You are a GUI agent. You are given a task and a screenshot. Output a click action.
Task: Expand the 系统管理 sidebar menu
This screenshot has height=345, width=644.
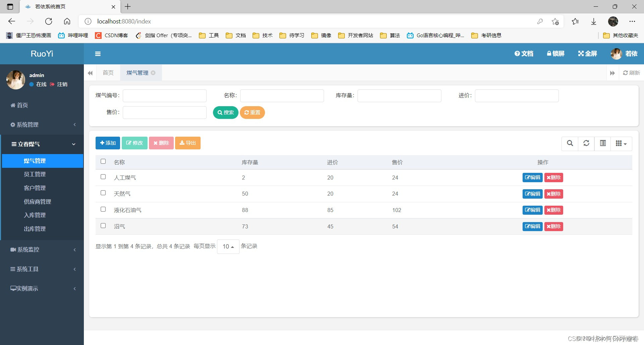42,125
